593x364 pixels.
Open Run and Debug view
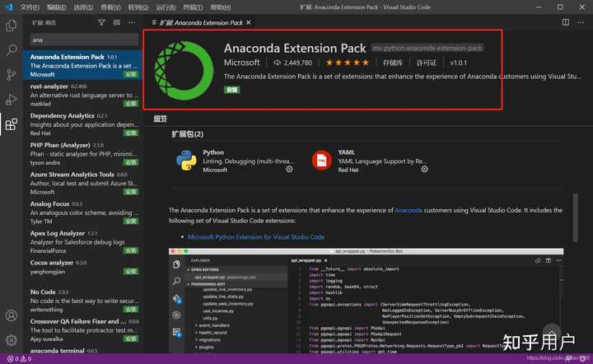[11, 99]
